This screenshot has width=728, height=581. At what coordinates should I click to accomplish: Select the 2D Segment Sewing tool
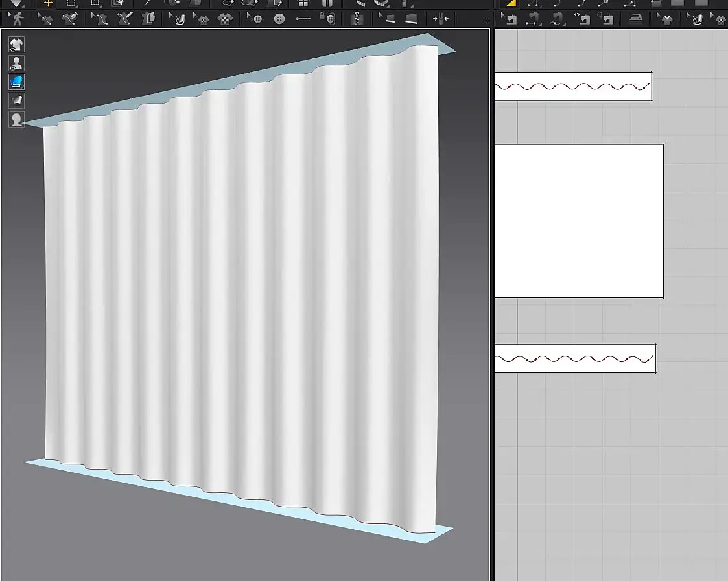pyautogui.click(x=532, y=19)
